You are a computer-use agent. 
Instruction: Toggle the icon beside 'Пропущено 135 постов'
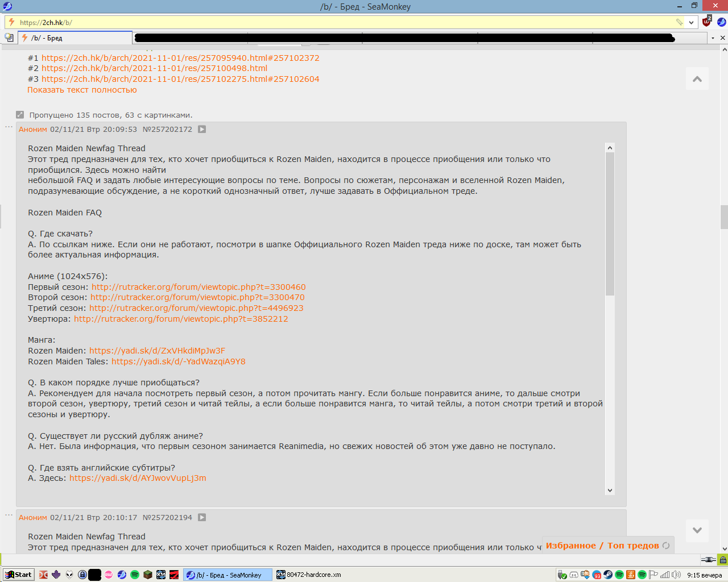(x=20, y=115)
